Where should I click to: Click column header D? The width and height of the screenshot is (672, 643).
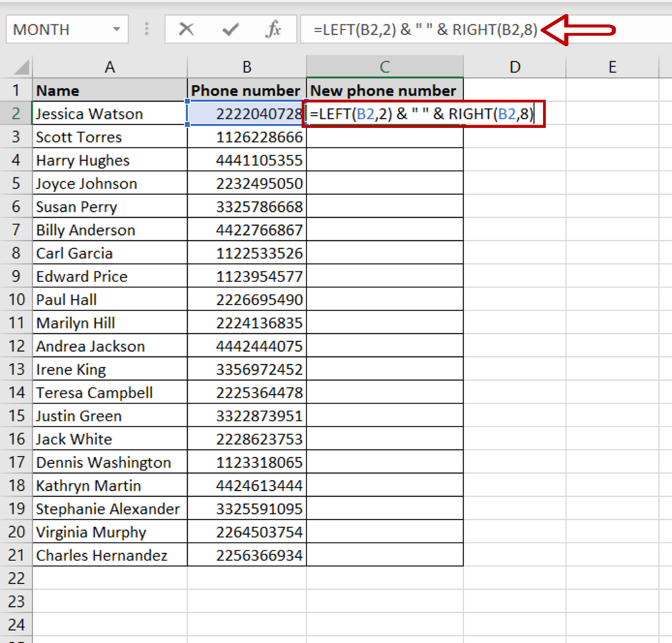pos(514,66)
